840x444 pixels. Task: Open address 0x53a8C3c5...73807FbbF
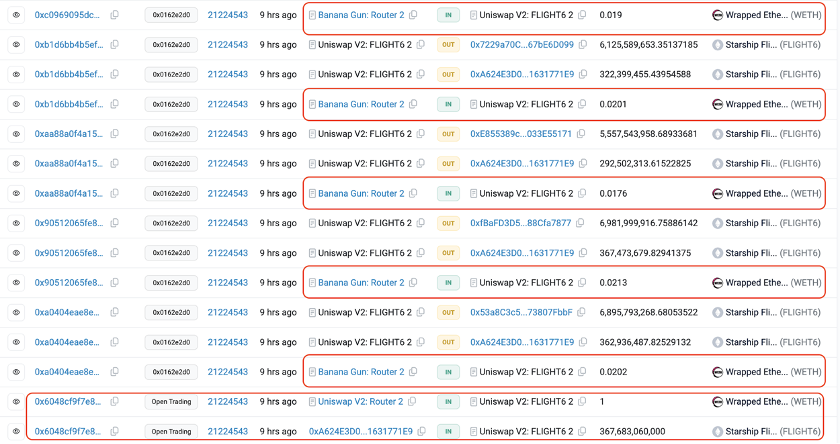(521, 312)
